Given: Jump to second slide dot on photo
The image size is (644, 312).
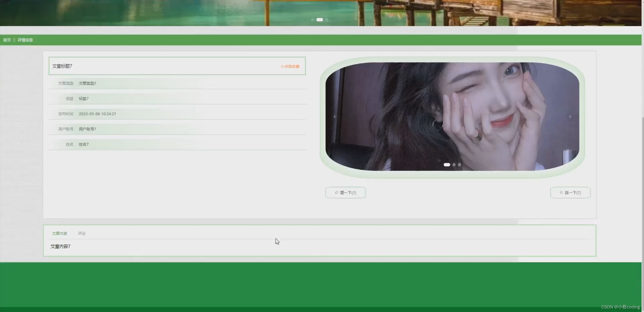Looking at the screenshot, I should point(454,165).
